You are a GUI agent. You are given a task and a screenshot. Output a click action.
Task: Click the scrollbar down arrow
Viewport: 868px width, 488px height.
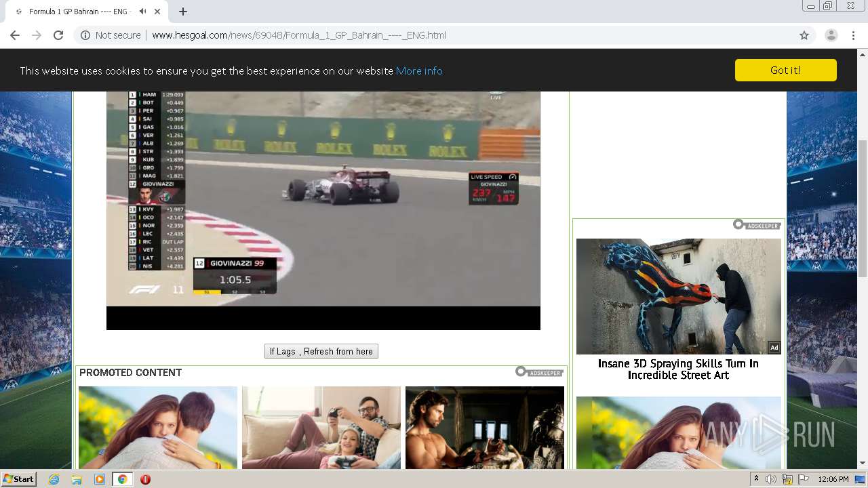[x=863, y=464]
